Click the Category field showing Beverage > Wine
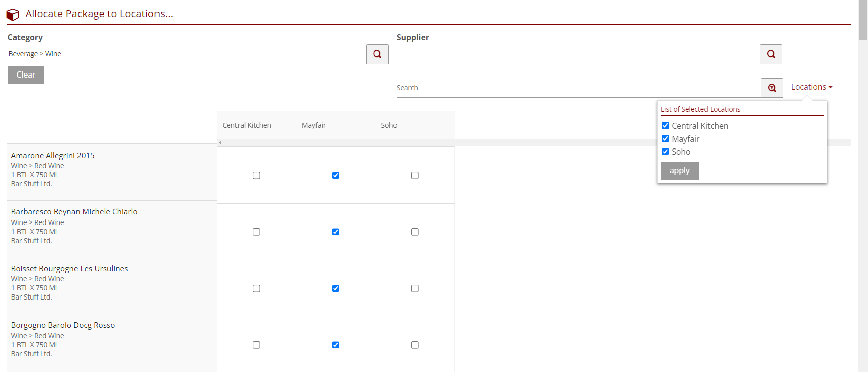The image size is (868, 372). (x=186, y=54)
